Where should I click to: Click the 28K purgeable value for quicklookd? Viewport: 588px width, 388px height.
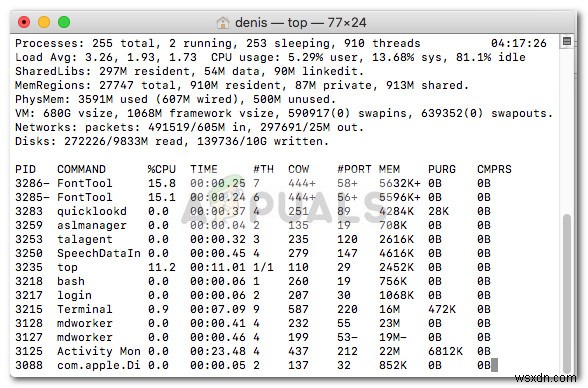click(438, 211)
